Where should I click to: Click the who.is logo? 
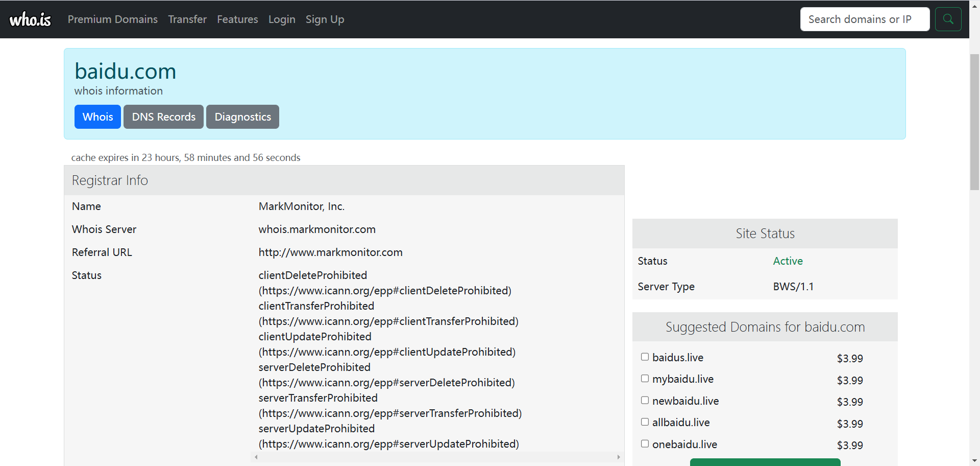[x=30, y=19]
